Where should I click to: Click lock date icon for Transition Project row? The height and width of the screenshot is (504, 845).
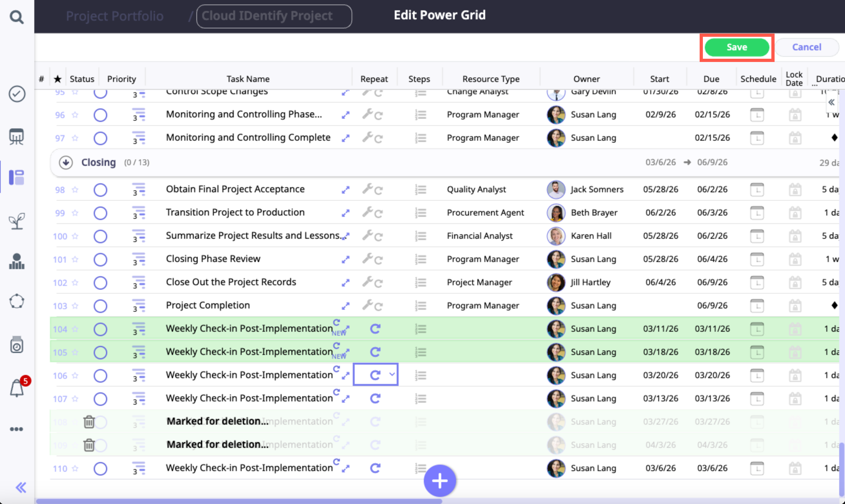(795, 213)
